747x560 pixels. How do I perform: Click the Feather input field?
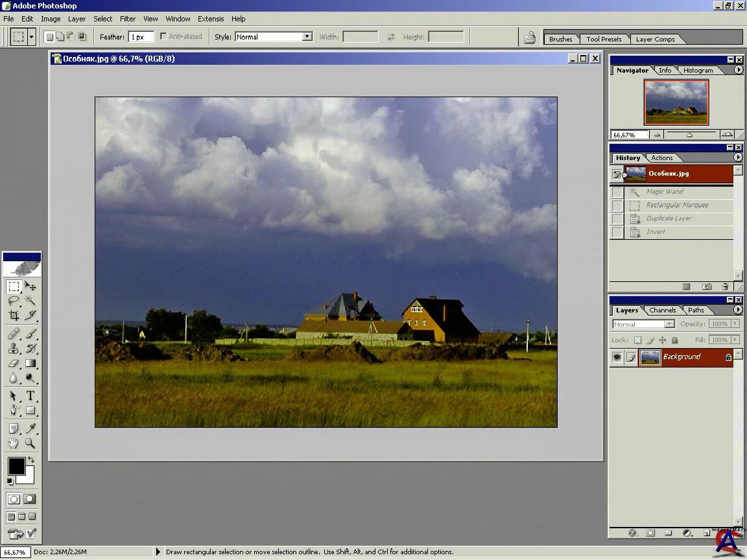point(141,37)
